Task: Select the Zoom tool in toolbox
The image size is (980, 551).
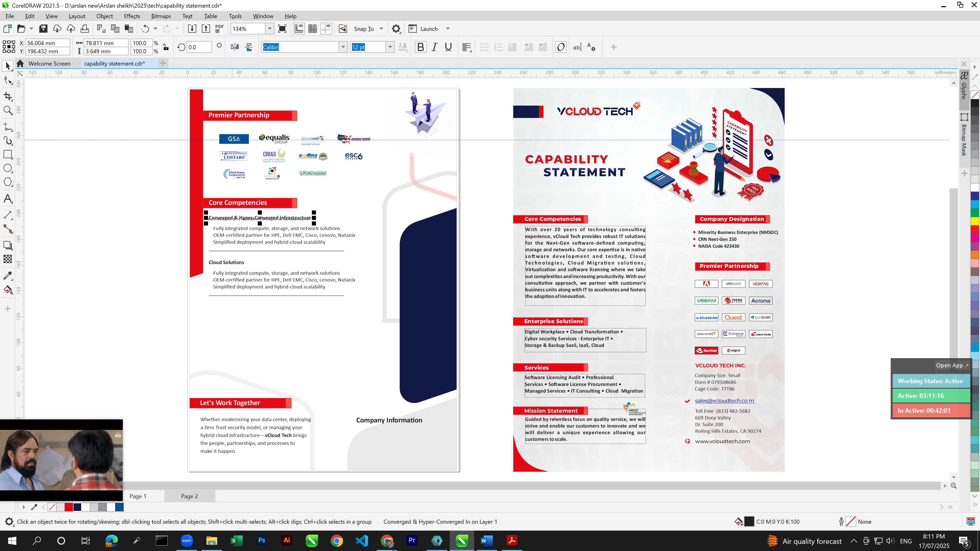Action: pos(8,110)
